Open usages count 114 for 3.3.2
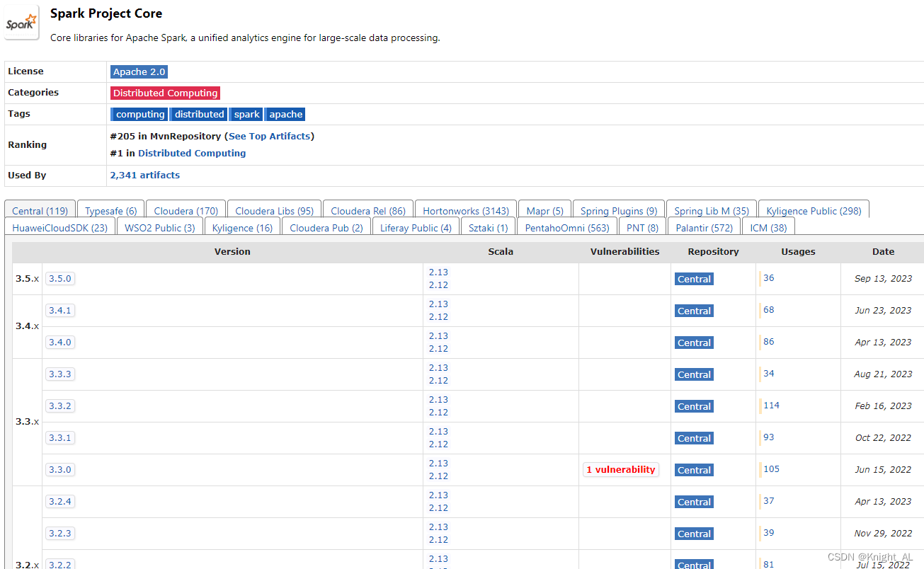Viewport: 924px width, 569px height. (x=771, y=406)
